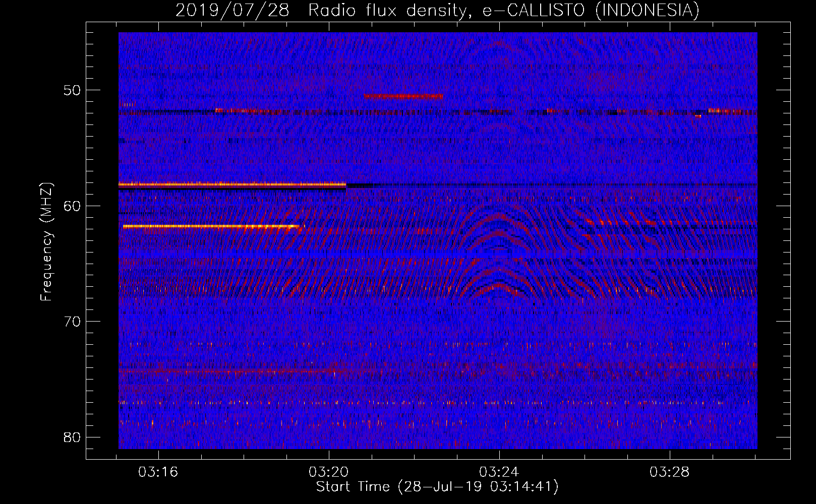
Task: Click the bright yellow emission line near 58 MHz
Action: point(232,184)
